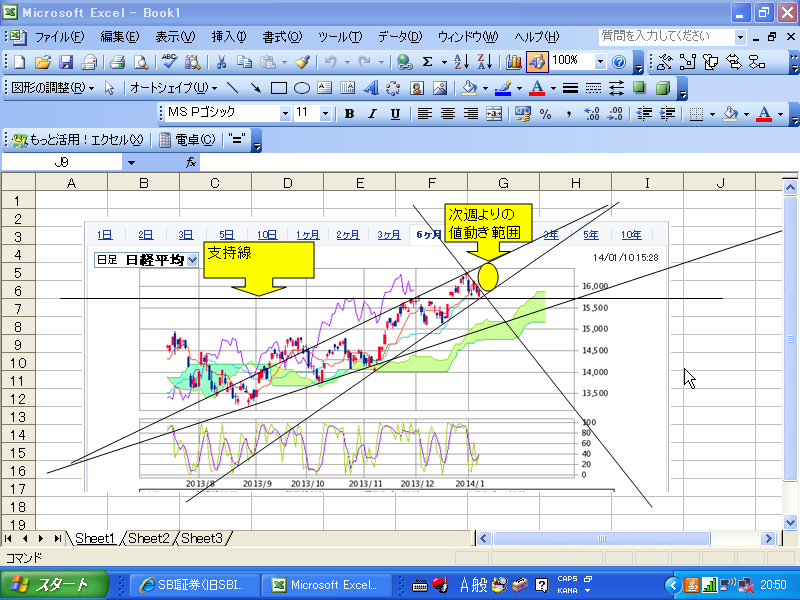Toggle Bold formatting

click(349, 114)
